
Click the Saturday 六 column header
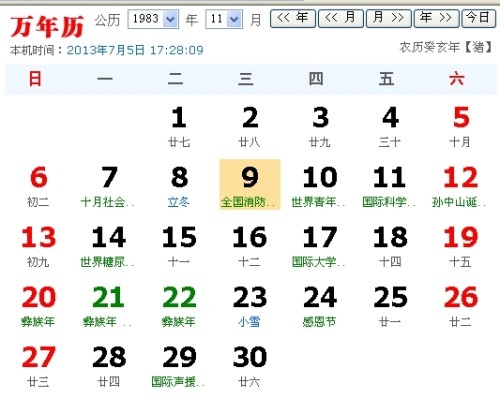point(457,79)
